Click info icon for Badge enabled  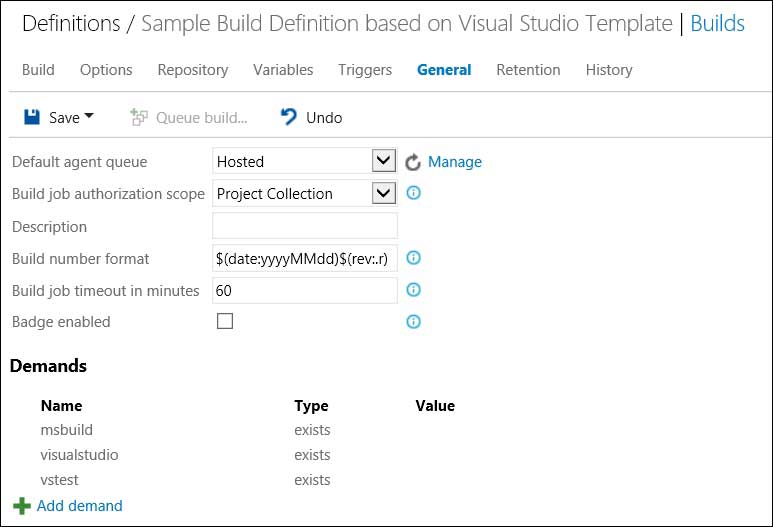click(x=413, y=322)
